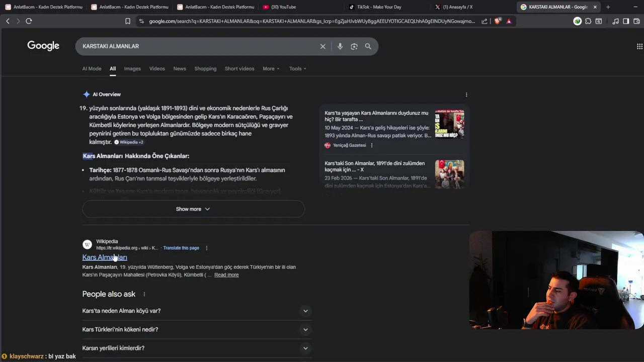Image resolution: width=644 pixels, height=362 pixels.
Task: Open the tab search icon in toolbar
Action: 599,21
